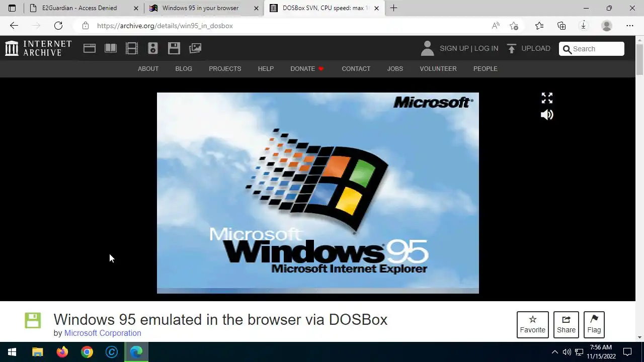644x362 pixels.
Task: Open the PEOPLE menu item
Action: [x=486, y=69]
